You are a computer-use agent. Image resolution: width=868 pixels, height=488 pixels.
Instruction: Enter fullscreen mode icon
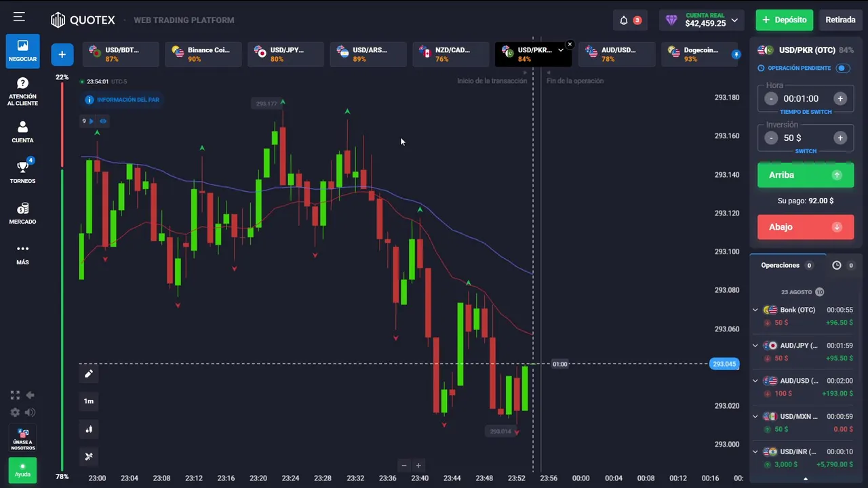pyautogui.click(x=15, y=395)
